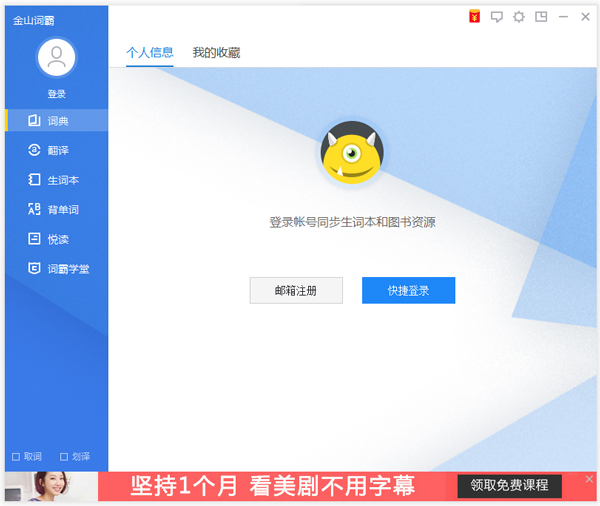The width and height of the screenshot is (600, 506).
Task: Switch to the 个人信息 tab
Action: [x=150, y=52]
